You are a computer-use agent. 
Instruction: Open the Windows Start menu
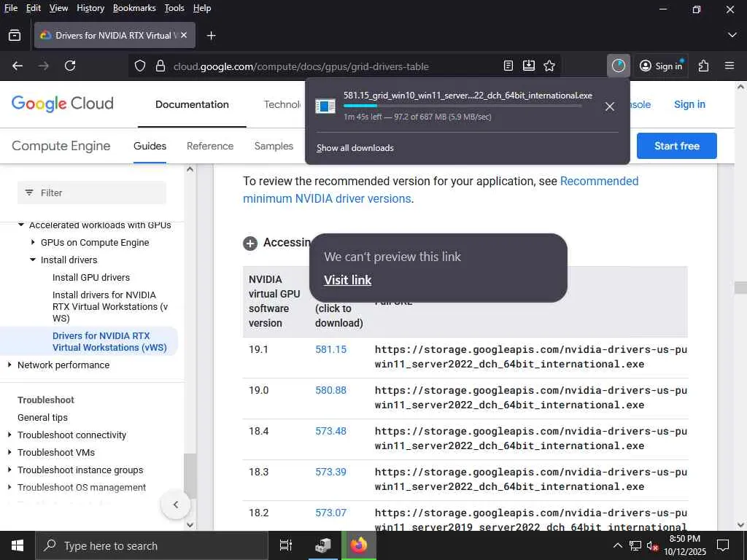pyautogui.click(x=18, y=545)
